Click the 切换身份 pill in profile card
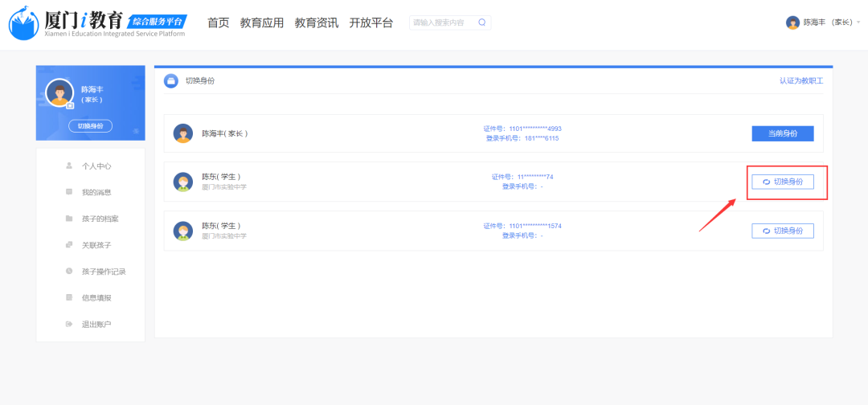This screenshot has height=405, width=868. point(90,126)
